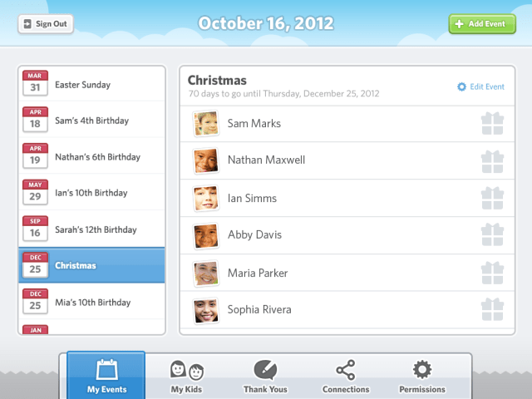Click the green Add Event button
The width and height of the screenshot is (532, 399).
click(x=482, y=24)
